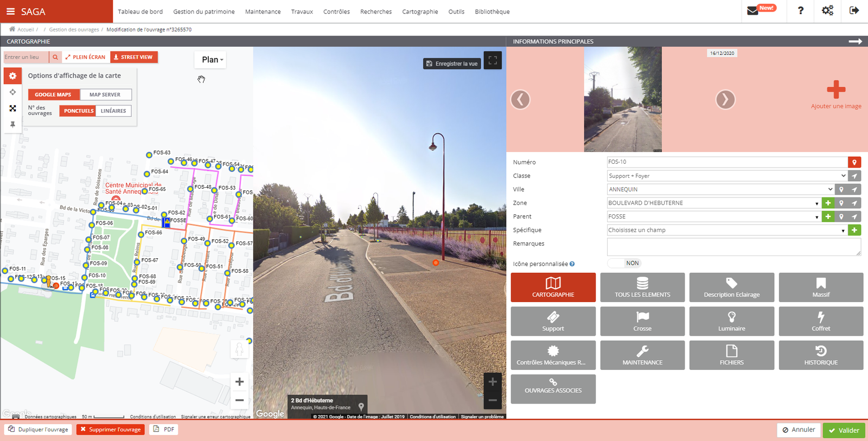Viewport: 868px width, 441px height.
Task: Open the mail notifications envelope icon
Action: (x=753, y=11)
